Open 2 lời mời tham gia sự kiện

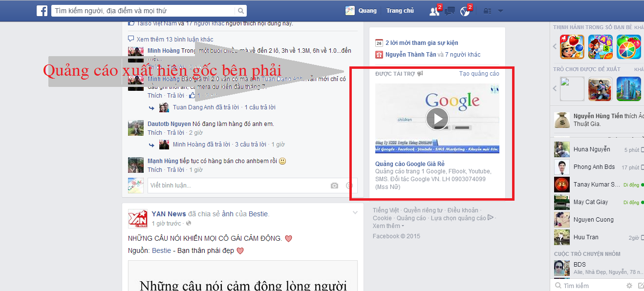(x=422, y=43)
